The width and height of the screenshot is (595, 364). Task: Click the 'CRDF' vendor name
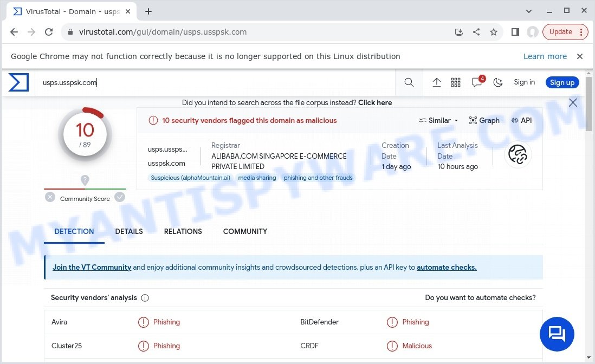pyautogui.click(x=309, y=346)
